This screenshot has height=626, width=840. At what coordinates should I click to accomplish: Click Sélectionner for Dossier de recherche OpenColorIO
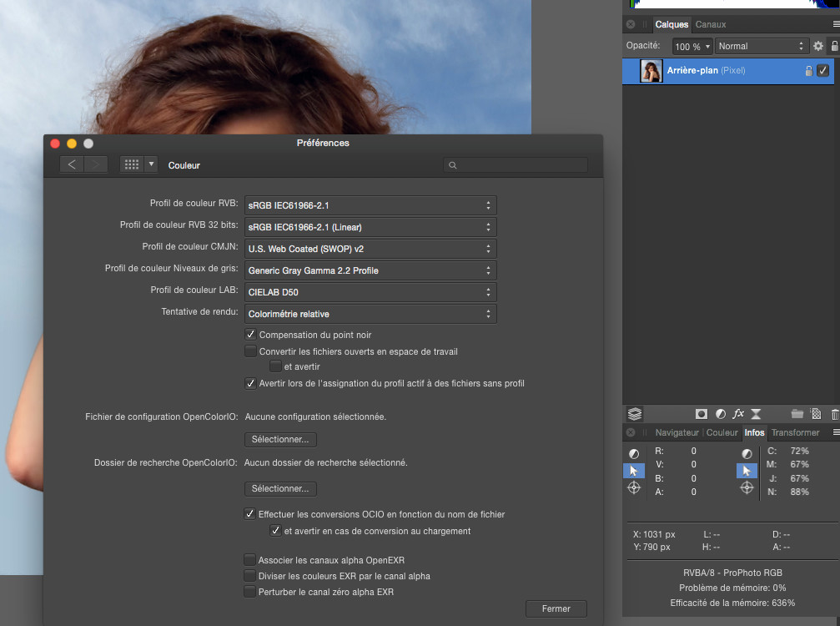pyautogui.click(x=280, y=489)
